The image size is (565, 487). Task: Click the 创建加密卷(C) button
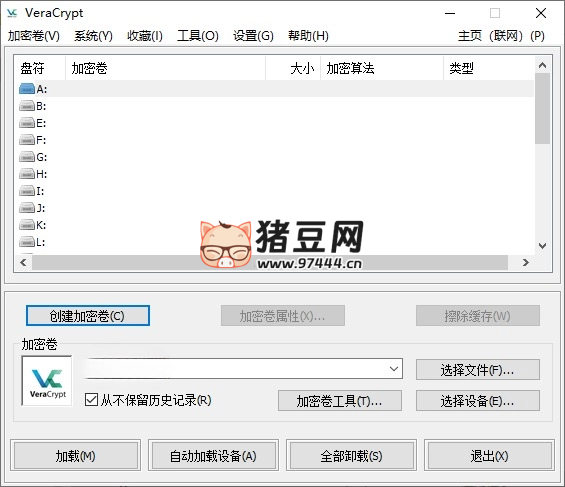tap(88, 316)
